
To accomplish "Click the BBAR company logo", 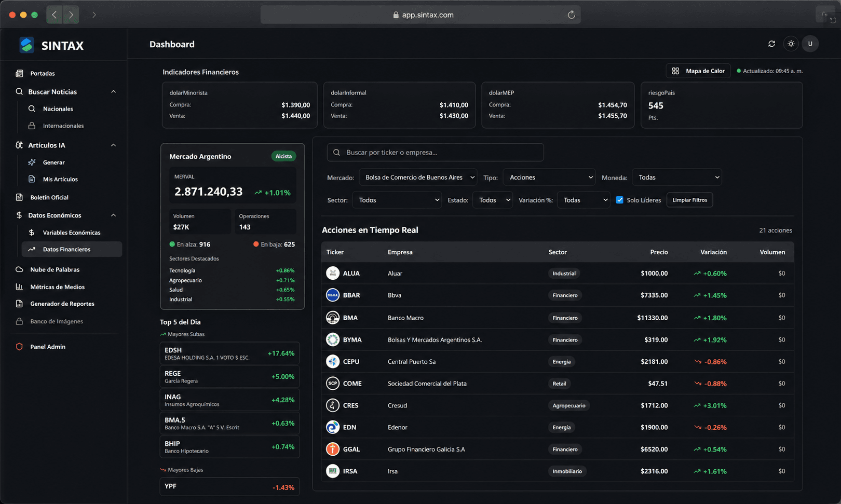I will coord(333,295).
